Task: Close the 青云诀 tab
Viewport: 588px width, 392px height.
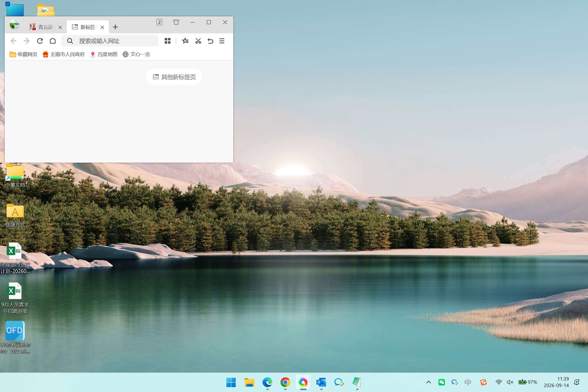Action: 60,27
